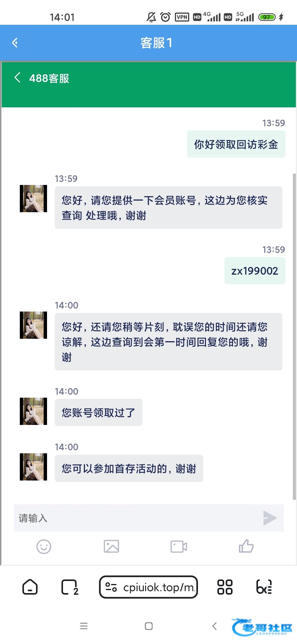Viewport: 297px width, 644px height.
Task: Go back from 488客服 chat
Action: [17, 78]
